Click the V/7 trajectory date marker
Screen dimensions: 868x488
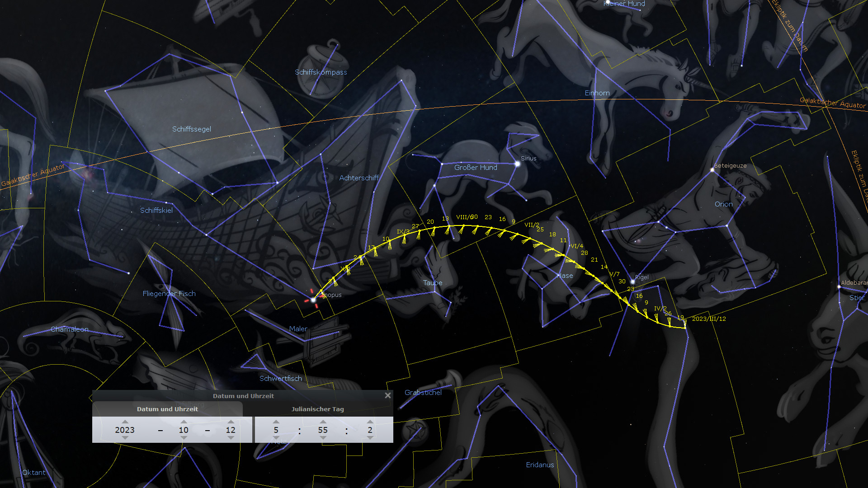tap(614, 274)
